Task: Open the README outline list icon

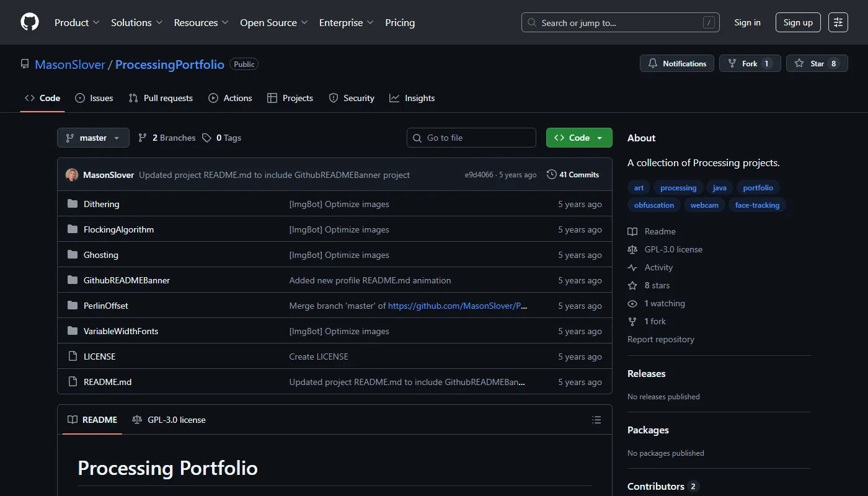Action: 596,420
